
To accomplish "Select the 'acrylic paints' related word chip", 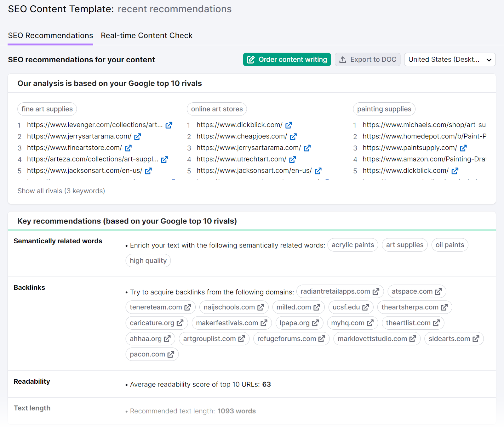I will point(352,245).
